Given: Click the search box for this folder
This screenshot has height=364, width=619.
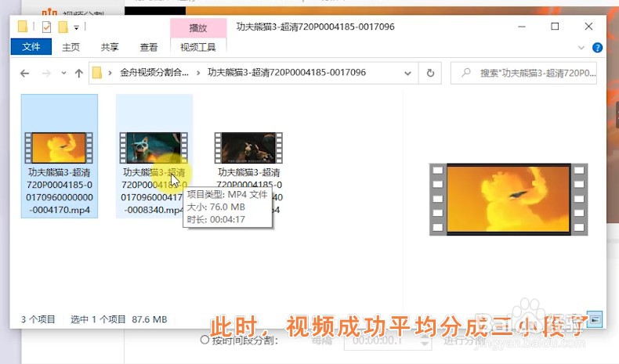Looking at the screenshot, I should pos(523,73).
